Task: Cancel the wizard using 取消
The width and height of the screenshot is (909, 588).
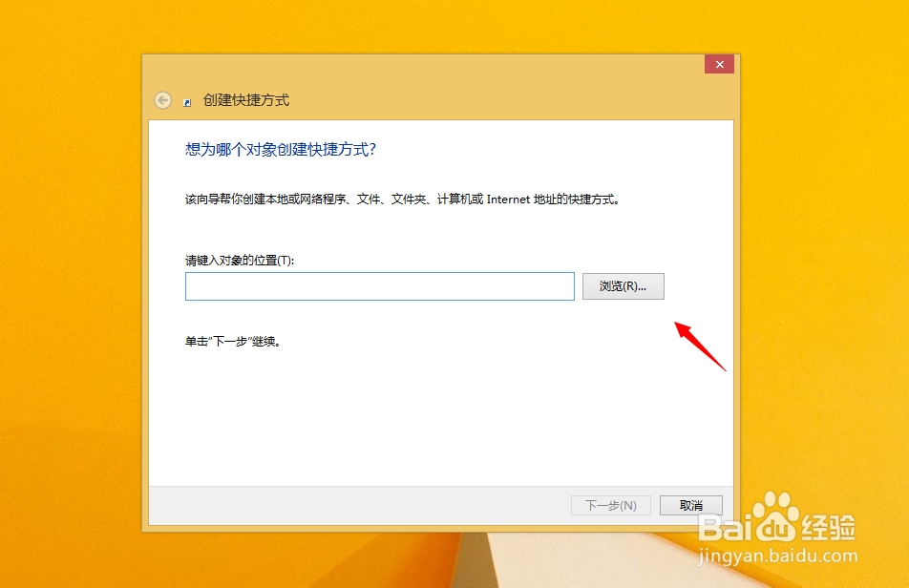Action: 690,505
